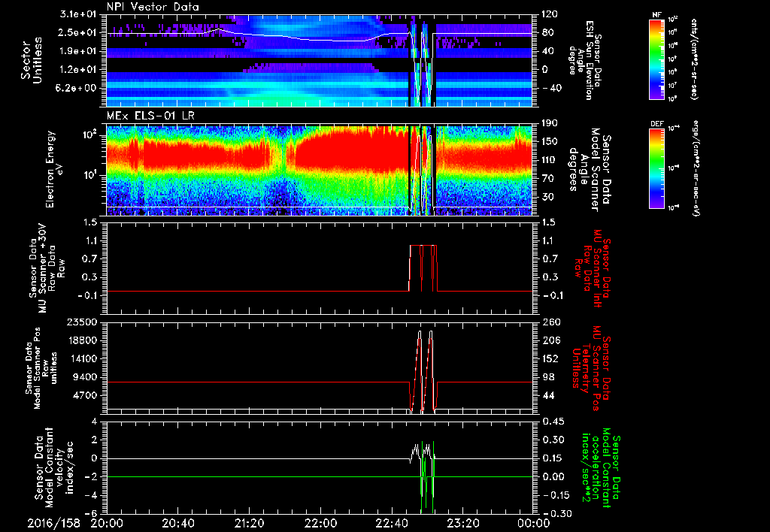Select the 20:40 time axis tick label
This screenshot has height=532, width=770.
click(x=178, y=522)
